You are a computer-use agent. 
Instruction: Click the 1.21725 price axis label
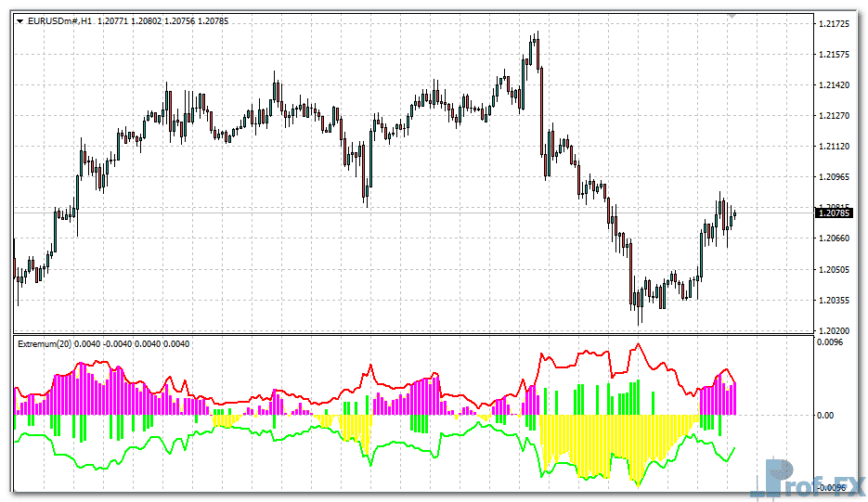(x=835, y=23)
